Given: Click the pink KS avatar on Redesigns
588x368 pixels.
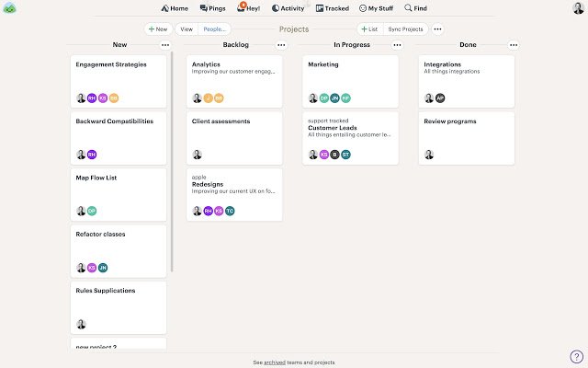Looking at the screenshot, I should pos(219,211).
